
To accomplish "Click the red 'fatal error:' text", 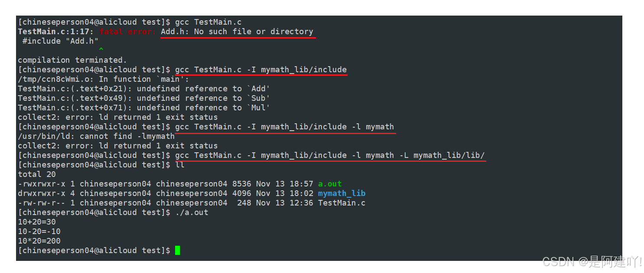I will tap(127, 32).
